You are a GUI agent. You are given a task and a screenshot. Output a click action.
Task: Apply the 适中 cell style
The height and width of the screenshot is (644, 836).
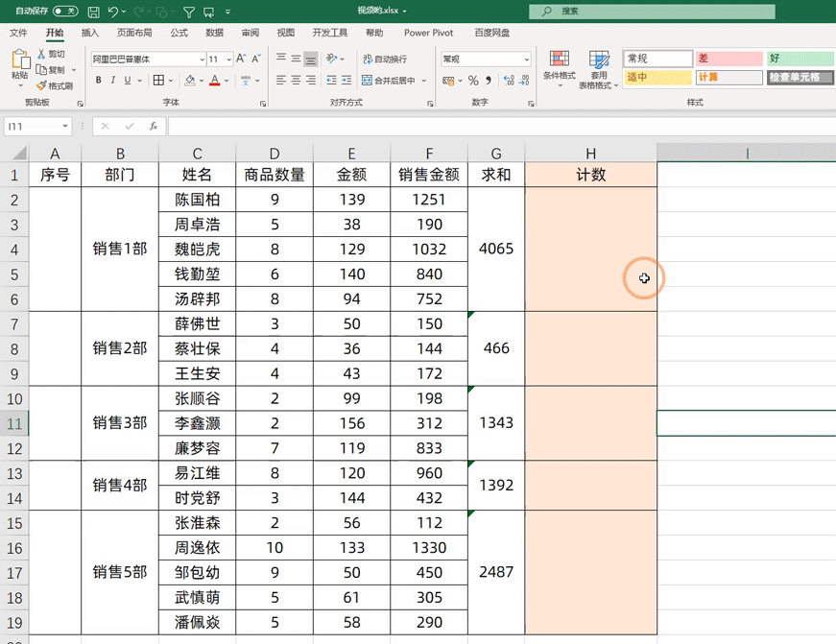(657, 78)
